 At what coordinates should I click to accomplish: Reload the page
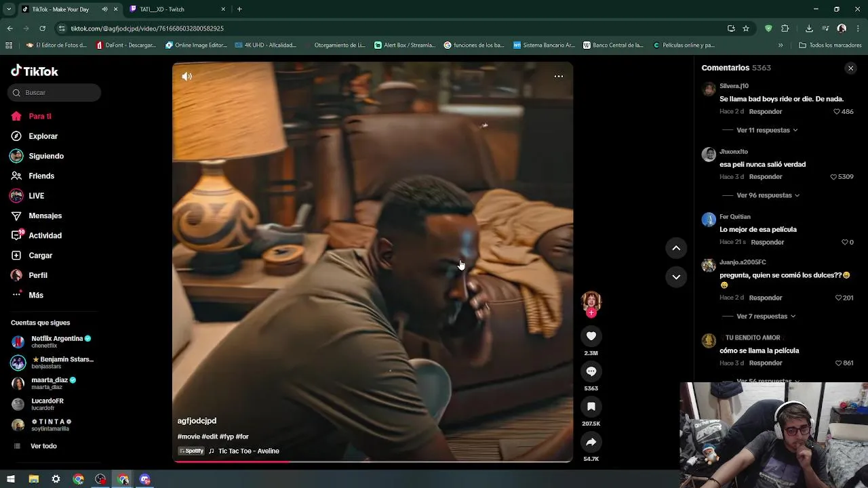tap(42, 28)
